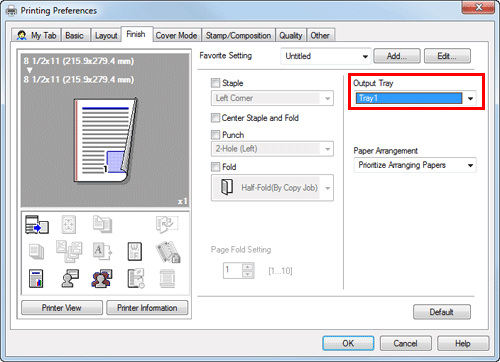This screenshot has height=362, width=500.
Task: Open the Output Tray dropdown
Action: click(x=415, y=98)
